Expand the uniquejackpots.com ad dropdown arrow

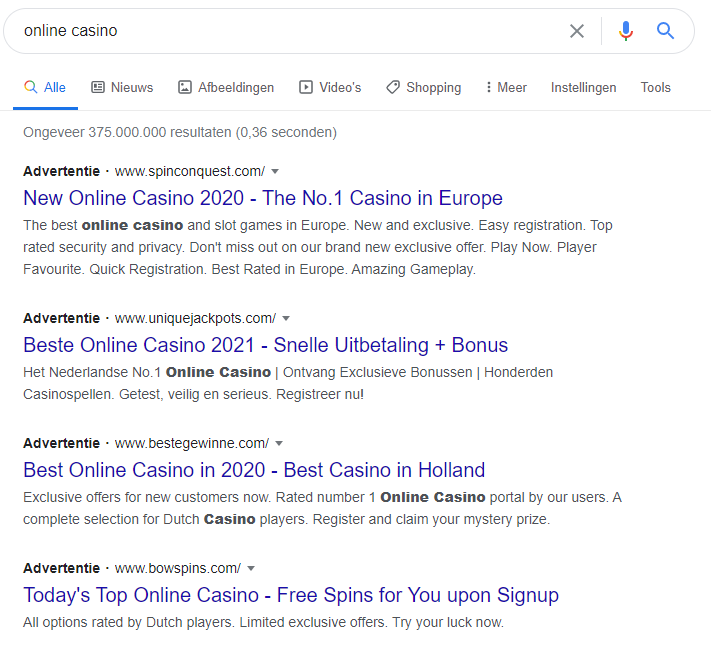(286, 319)
